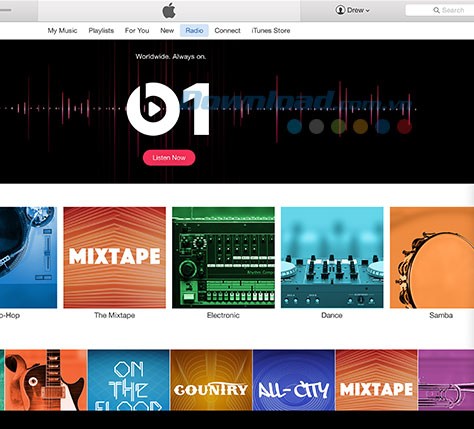Click the Listen Now button
474x429 pixels.
pyautogui.click(x=169, y=158)
